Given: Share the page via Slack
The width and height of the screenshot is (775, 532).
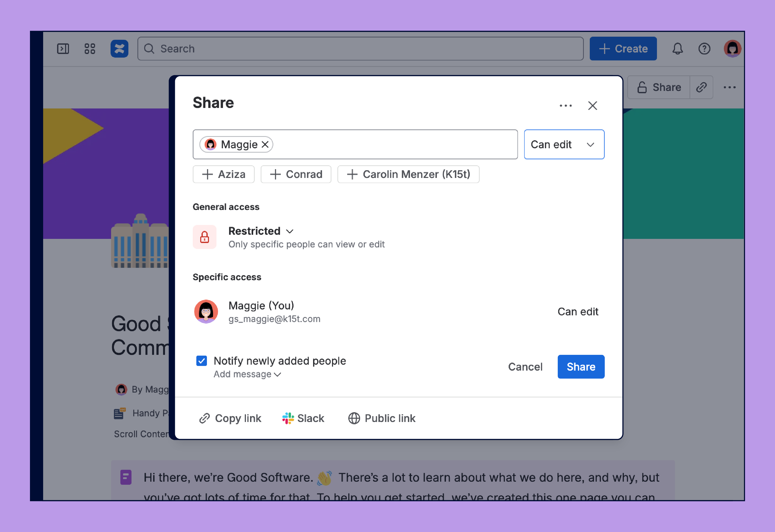Looking at the screenshot, I should pyautogui.click(x=303, y=418).
